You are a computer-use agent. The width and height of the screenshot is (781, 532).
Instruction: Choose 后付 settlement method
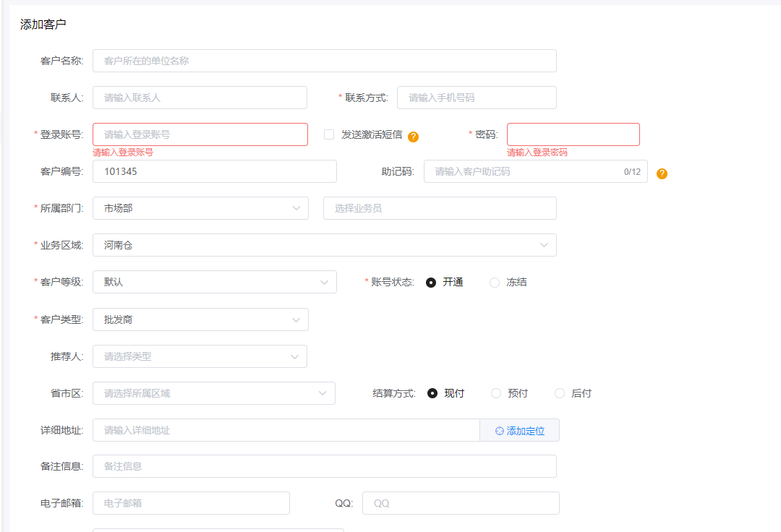coord(560,393)
